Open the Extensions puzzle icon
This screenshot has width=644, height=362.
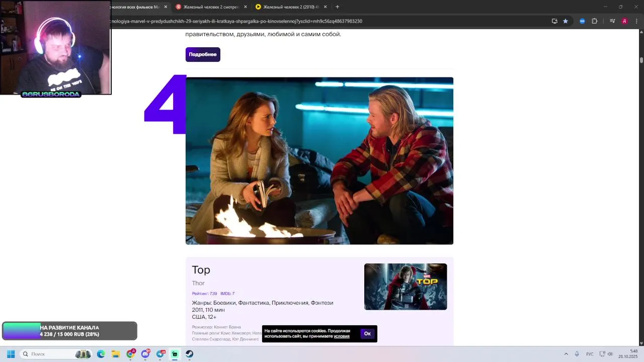pyautogui.click(x=594, y=21)
